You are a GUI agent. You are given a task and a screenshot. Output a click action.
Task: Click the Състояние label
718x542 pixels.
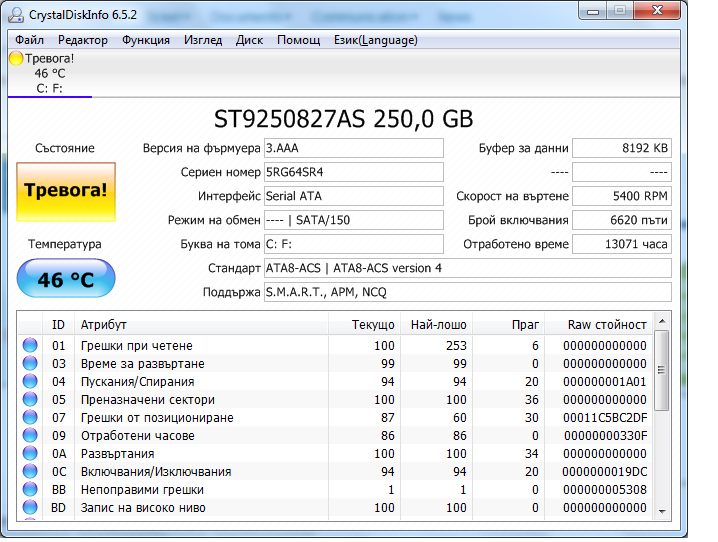pos(65,148)
